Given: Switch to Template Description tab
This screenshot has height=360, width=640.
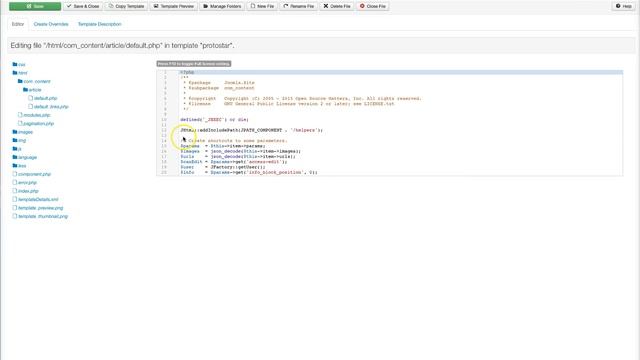Looking at the screenshot, I should (100, 24).
